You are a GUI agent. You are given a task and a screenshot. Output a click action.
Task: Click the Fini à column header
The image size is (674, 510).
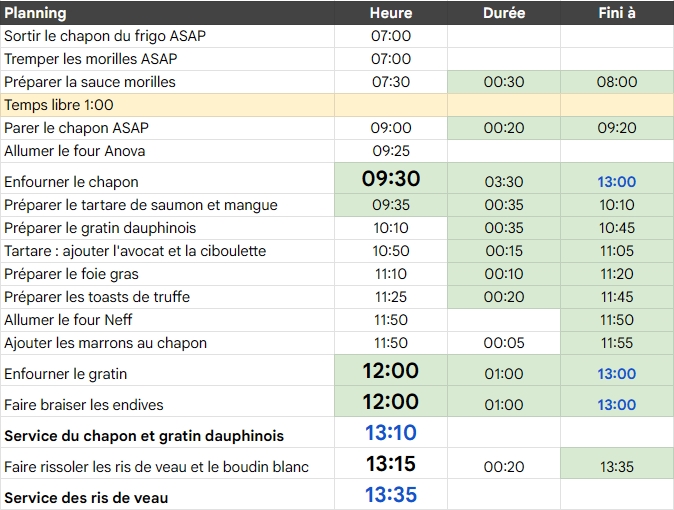616,13
